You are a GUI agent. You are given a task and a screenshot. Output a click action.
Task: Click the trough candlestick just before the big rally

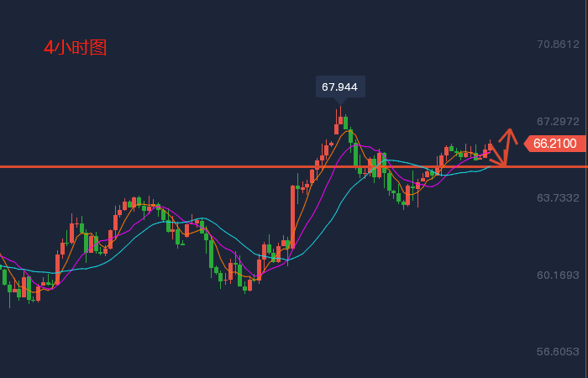click(x=249, y=285)
